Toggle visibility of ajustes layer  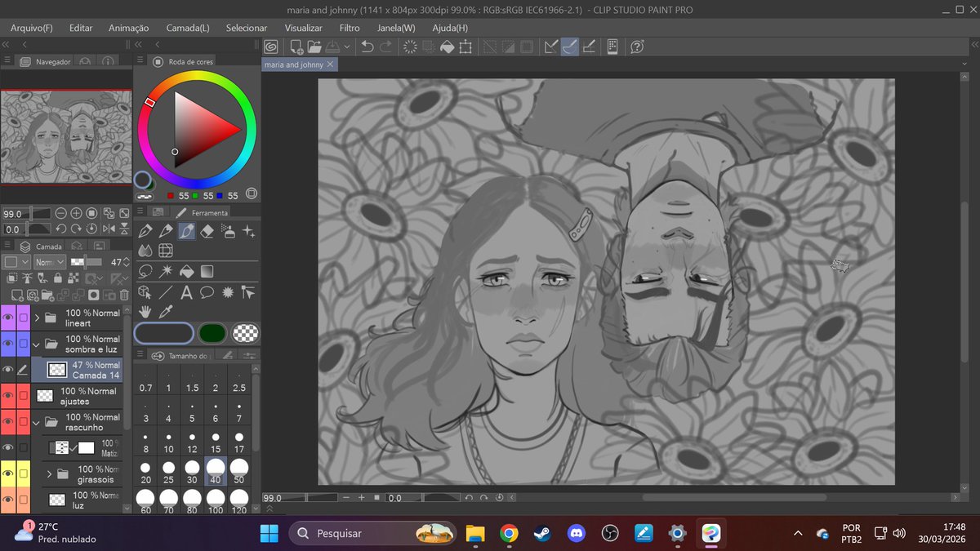(9, 396)
